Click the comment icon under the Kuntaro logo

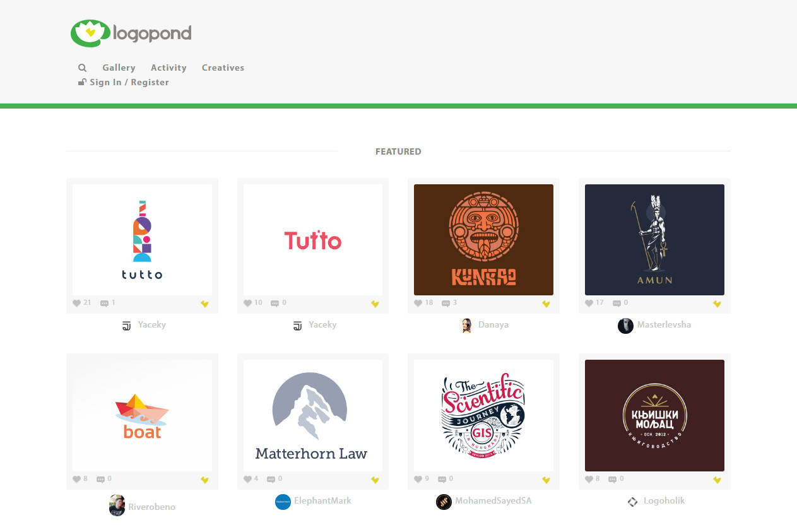[446, 303]
